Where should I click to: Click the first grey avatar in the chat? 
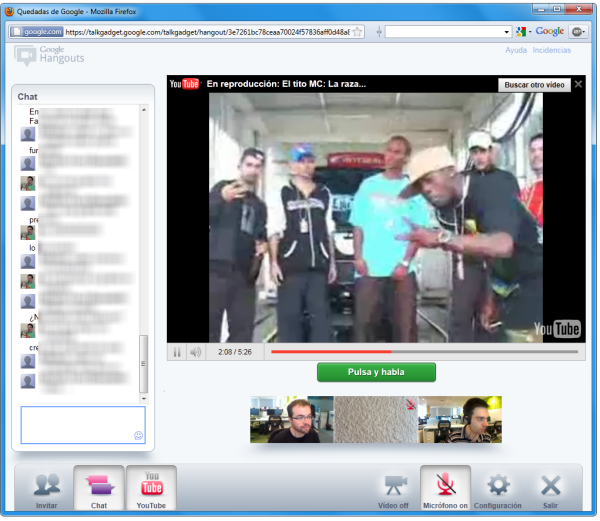click(x=28, y=134)
